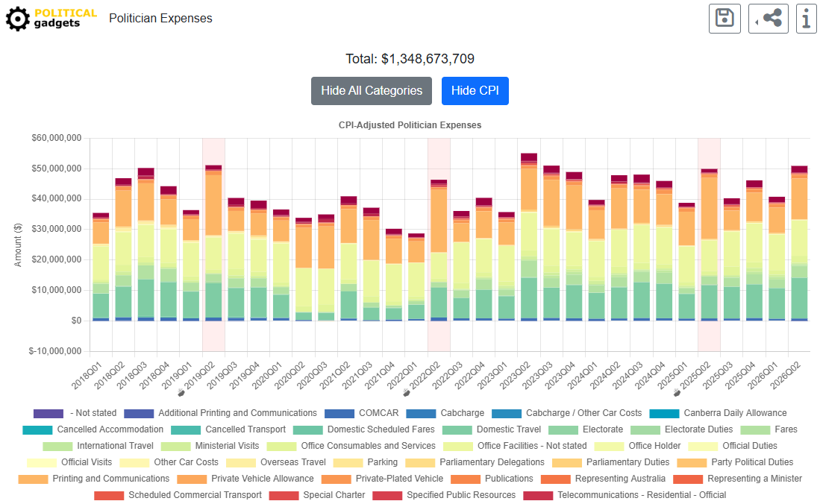Click Publications legend label

tap(509, 479)
